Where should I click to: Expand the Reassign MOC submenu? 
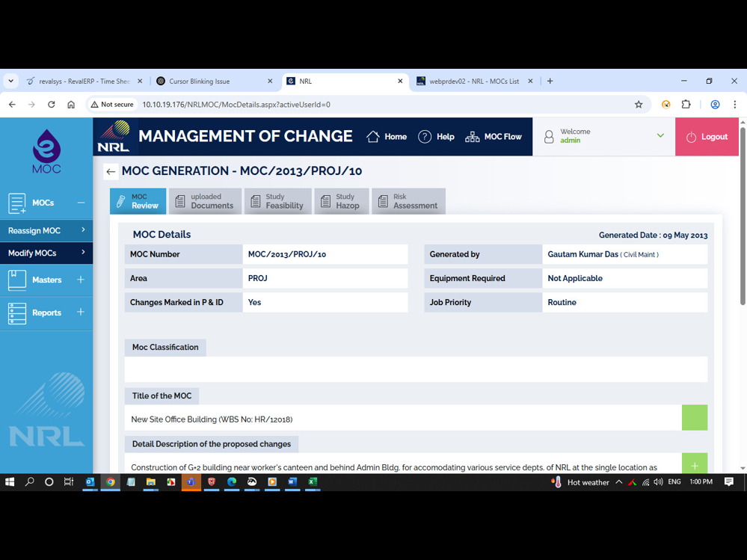(83, 230)
